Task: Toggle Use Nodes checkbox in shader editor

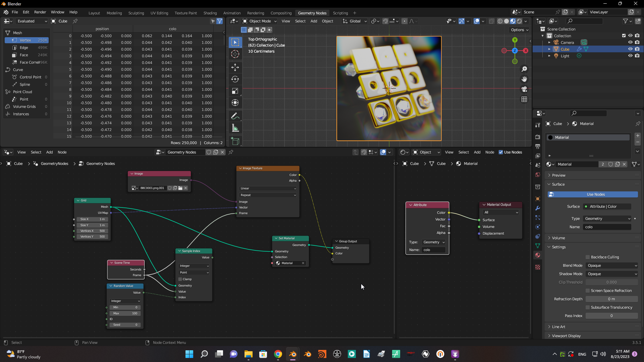Action: (x=501, y=152)
